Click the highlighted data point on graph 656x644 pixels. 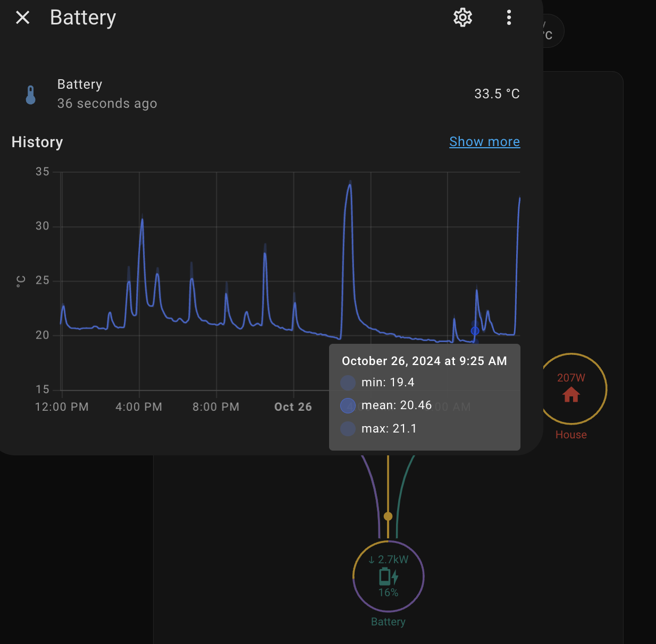(475, 331)
